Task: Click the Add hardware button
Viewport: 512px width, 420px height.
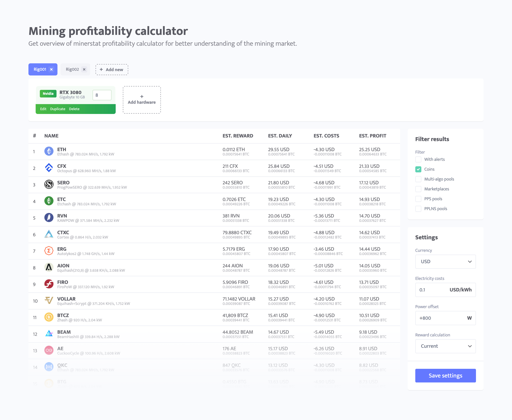Action: click(x=142, y=100)
